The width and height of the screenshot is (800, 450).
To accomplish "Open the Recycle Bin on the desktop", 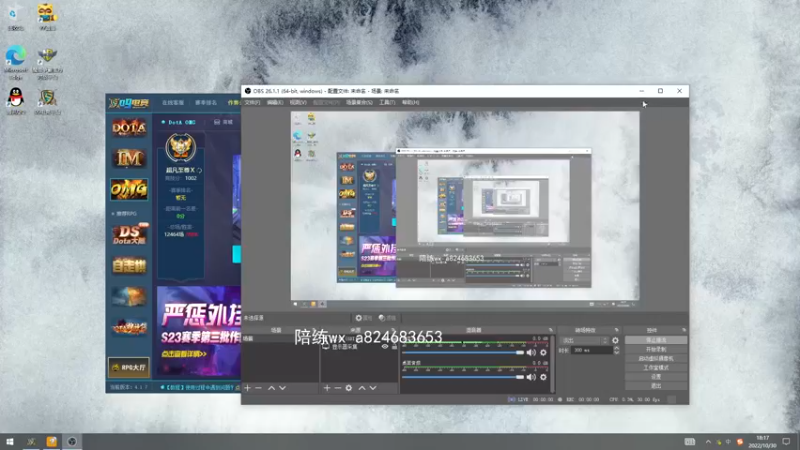I will click(x=16, y=17).
